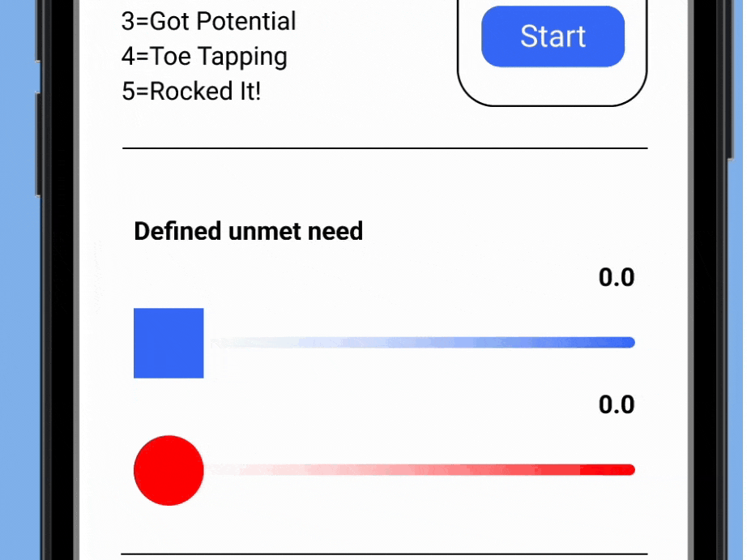
Task: Click the 4=Toe Tapping text line
Action: 204,57
